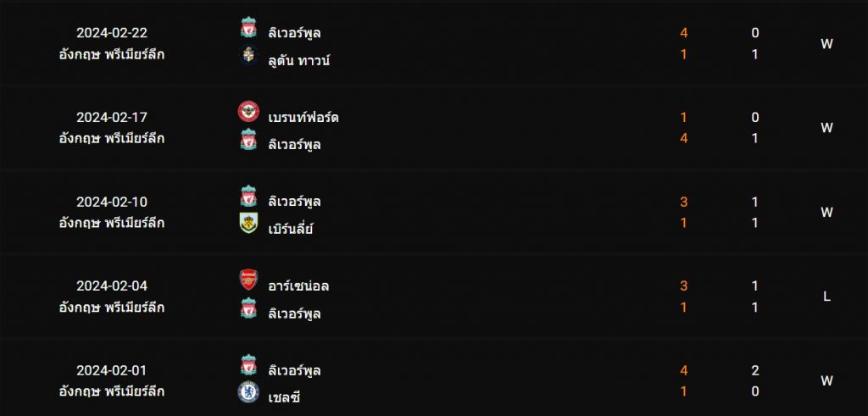Click league name under 2024-02-10

[x=112, y=223]
